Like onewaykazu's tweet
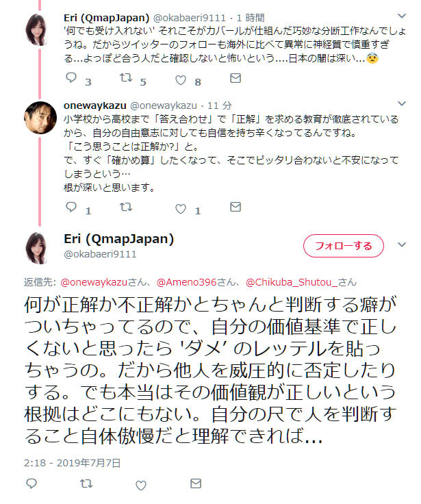The width and height of the screenshot is (421, 504). click(x=181, y=209)
